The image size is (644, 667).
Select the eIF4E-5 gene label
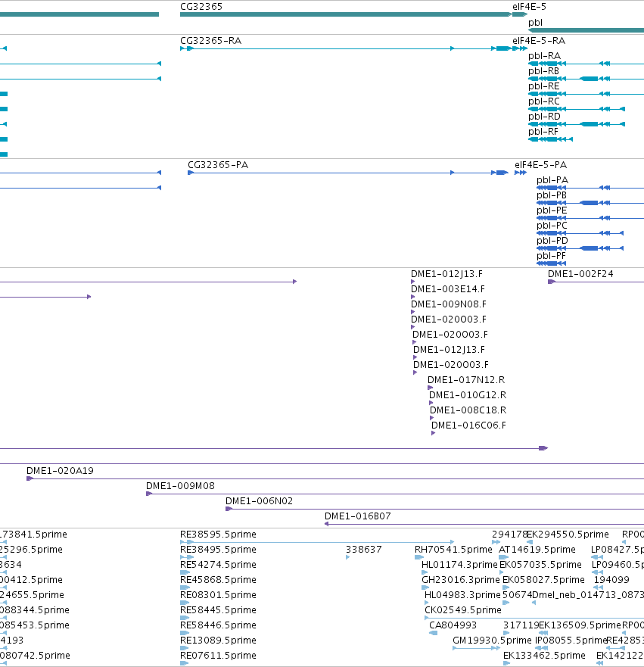(x=529, y=6)
